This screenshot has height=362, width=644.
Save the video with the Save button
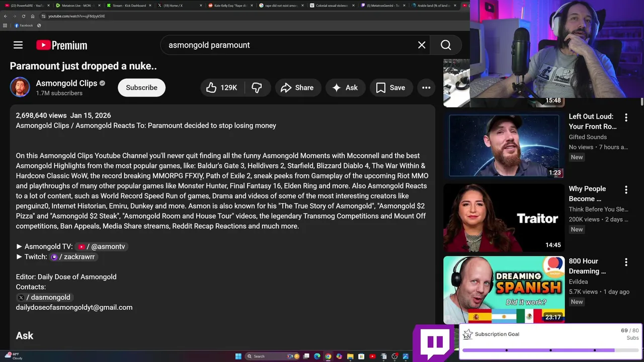coord(390,87)
